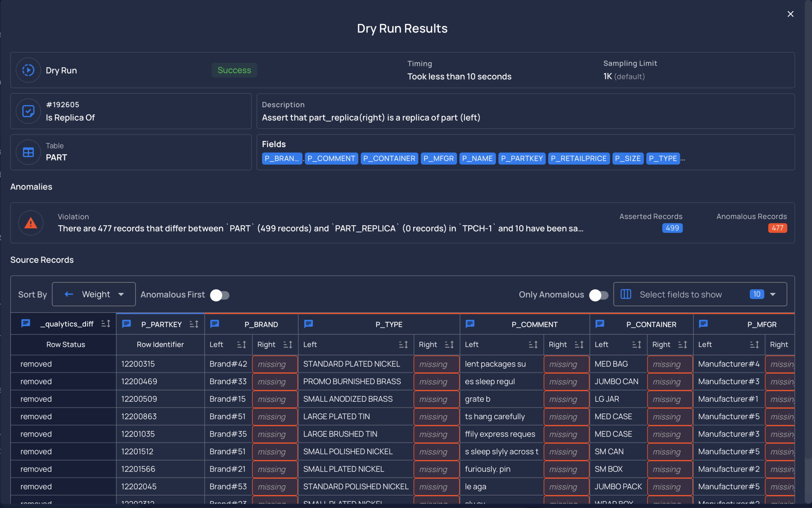This screenshot has width=812, height=508.
Task: Close the Dry Run Results dialog
Action: coord(790,14)
